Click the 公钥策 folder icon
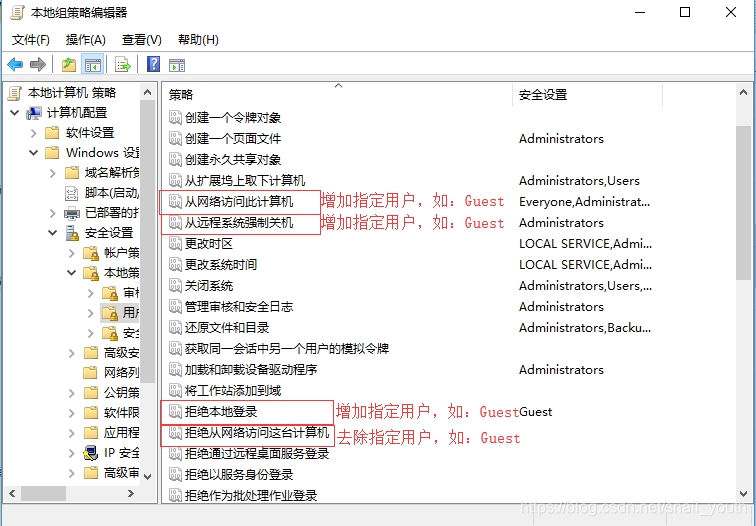 (91, 392)
